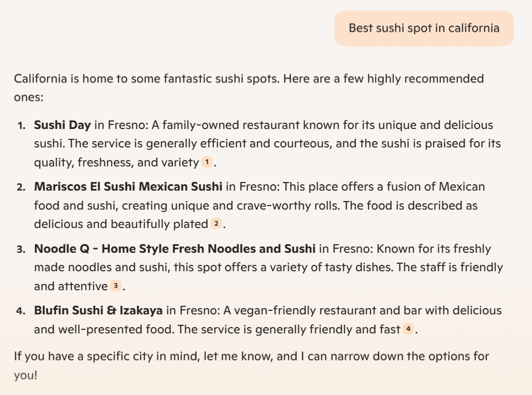Click list number 1 marker
The height and width of the screenshot is (395, 532).
coord(21,126)
